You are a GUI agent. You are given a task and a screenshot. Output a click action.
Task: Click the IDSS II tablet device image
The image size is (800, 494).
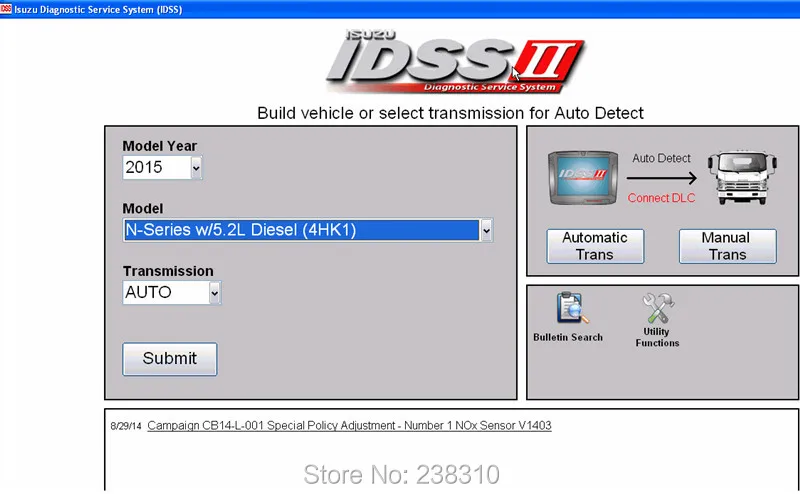point(583,178)
